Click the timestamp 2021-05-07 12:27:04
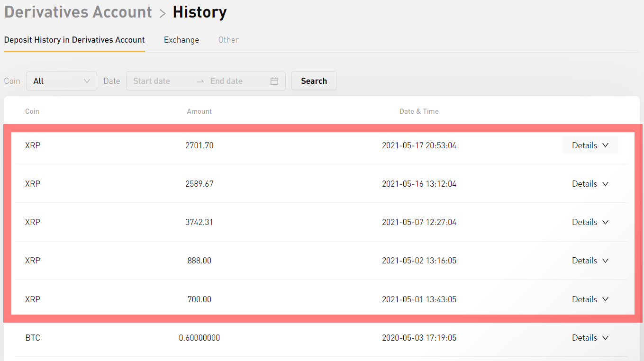Image resolution: width=644 pixels, height=361 pixels. [x=419, y=222]
